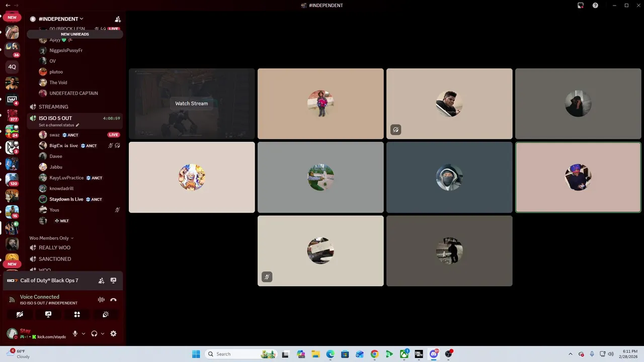Show hidden system tray icons
Image resolution: width=644 pixels, height=362 pixels.
coord(570,354)
